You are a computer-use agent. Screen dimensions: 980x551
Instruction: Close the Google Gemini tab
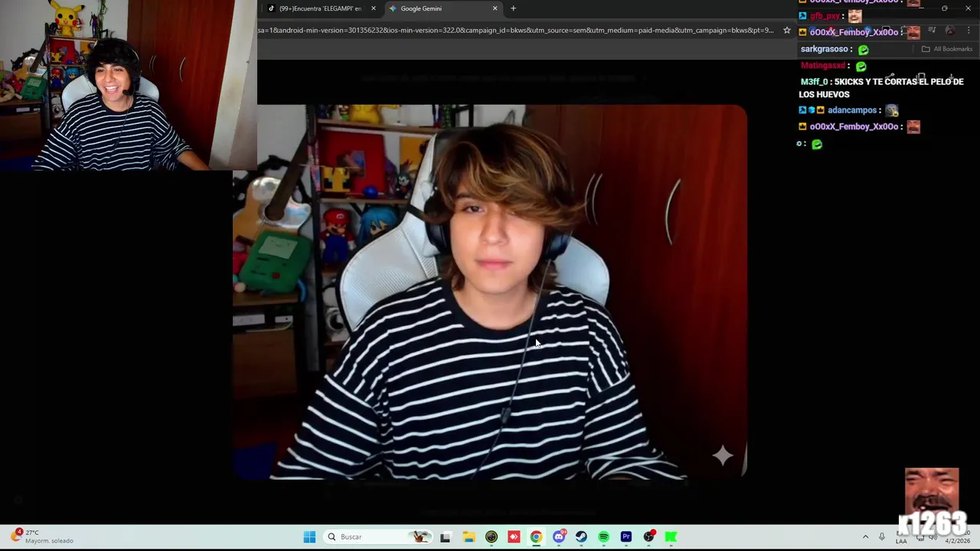point(495,8)
